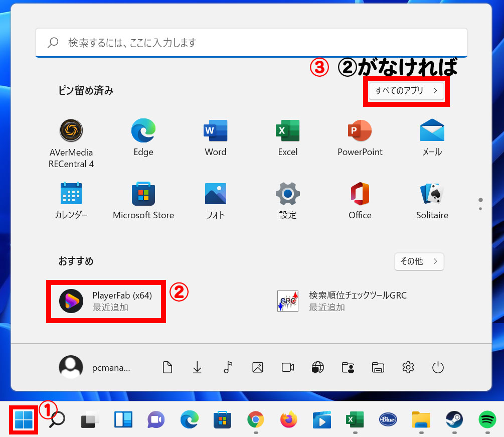Open Widgets from the taskbar
Screen dimensions: 504x437
(123, 419)
